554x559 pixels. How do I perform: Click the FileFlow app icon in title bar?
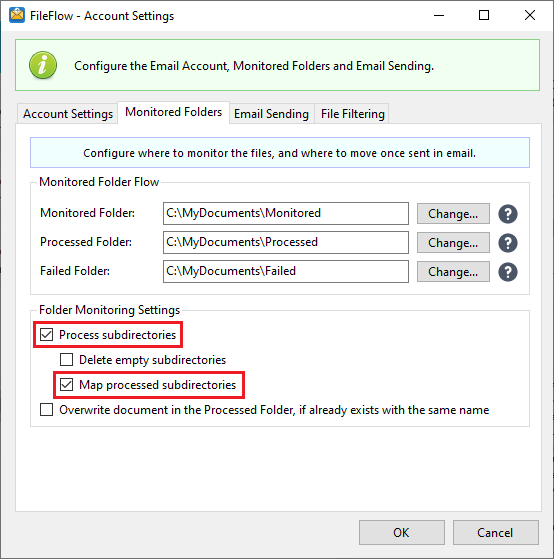click(x=17, y=15)
